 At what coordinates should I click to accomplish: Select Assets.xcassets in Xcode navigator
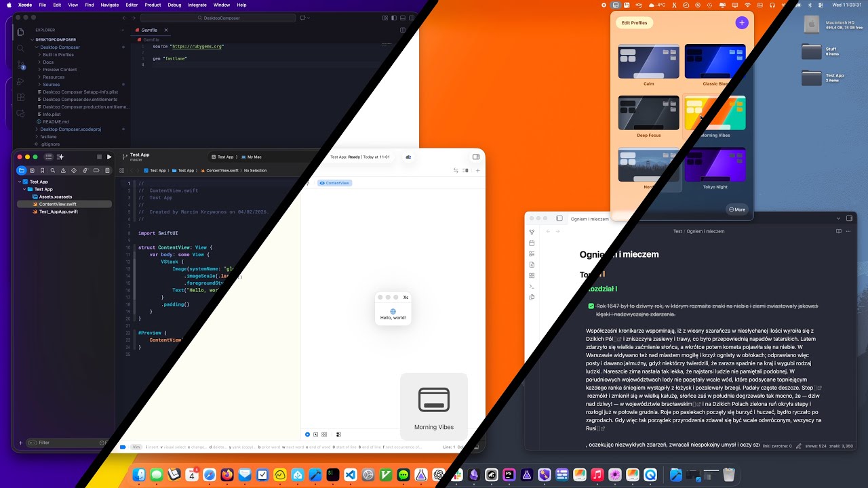[56, 197]
